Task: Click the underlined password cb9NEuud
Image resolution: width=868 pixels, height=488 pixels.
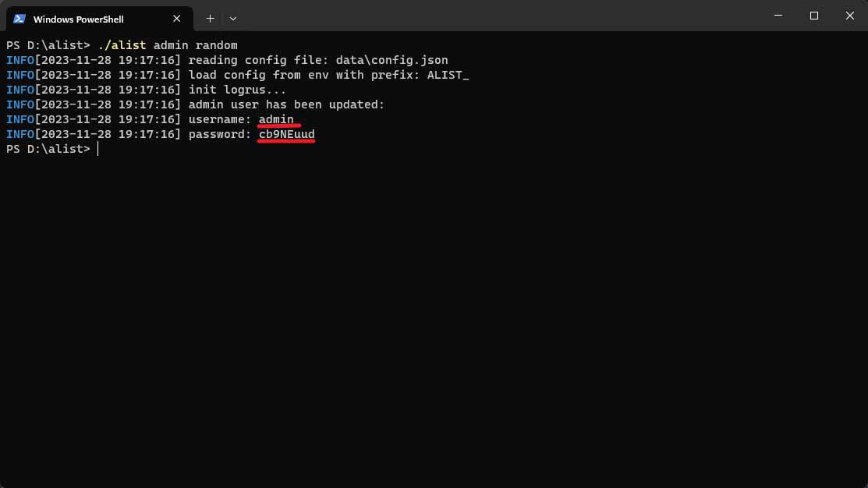Action: [287, 134]
